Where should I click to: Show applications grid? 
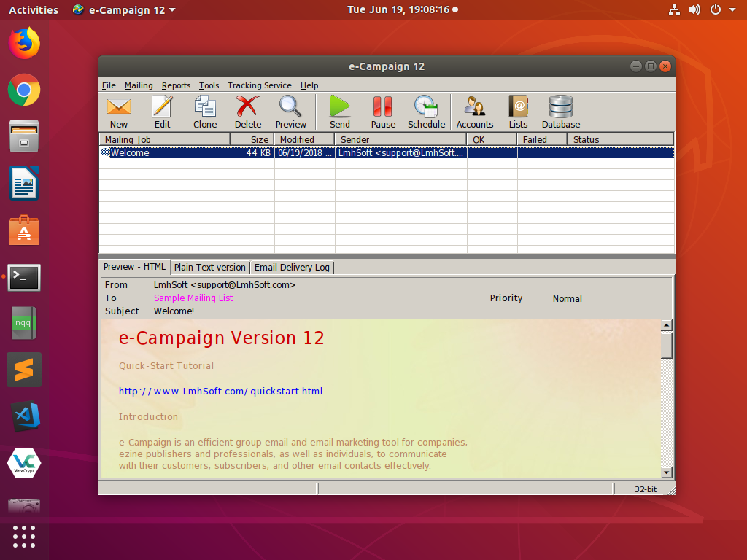24,537
